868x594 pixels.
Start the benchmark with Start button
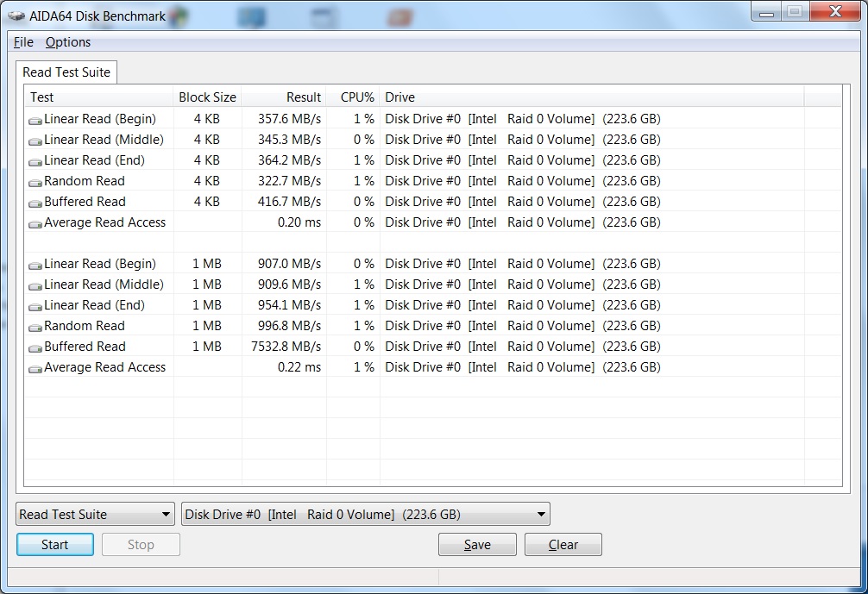[55, 545]
